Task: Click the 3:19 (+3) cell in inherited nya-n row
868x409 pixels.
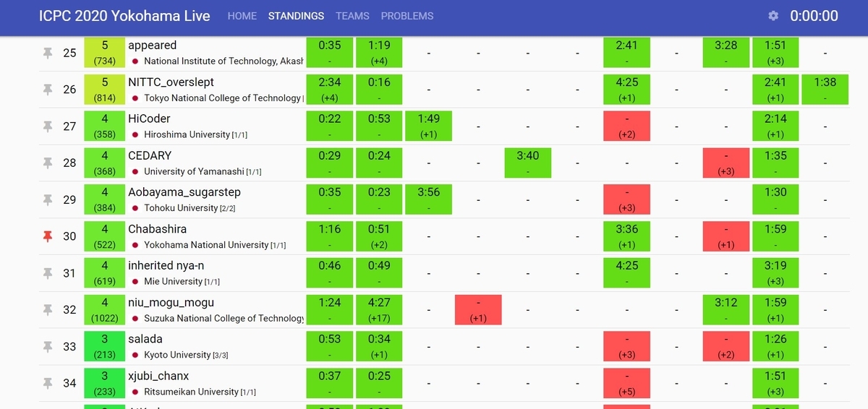Action: [x=775, y=274]
